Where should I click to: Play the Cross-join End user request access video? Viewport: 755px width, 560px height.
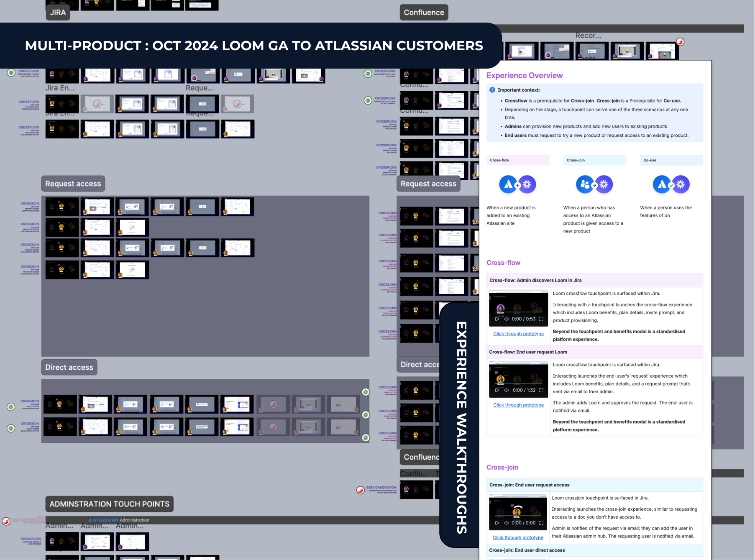coord(497,523)
